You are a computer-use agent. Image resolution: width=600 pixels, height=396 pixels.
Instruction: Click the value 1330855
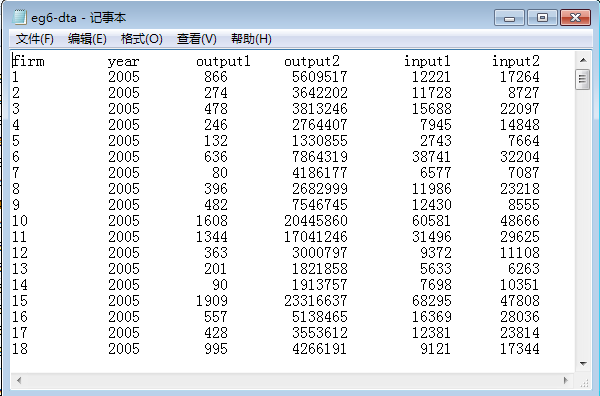point(320,141)
